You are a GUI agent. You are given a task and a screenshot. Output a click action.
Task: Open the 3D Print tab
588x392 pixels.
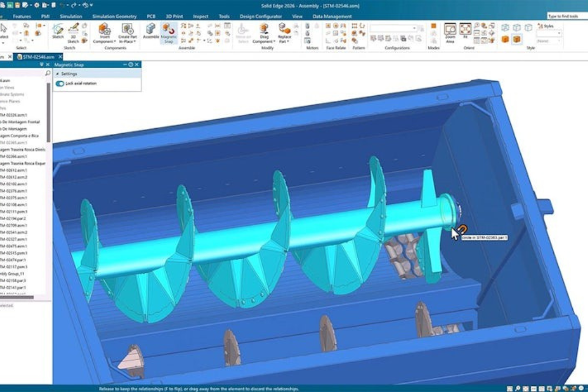coord(174,16)
